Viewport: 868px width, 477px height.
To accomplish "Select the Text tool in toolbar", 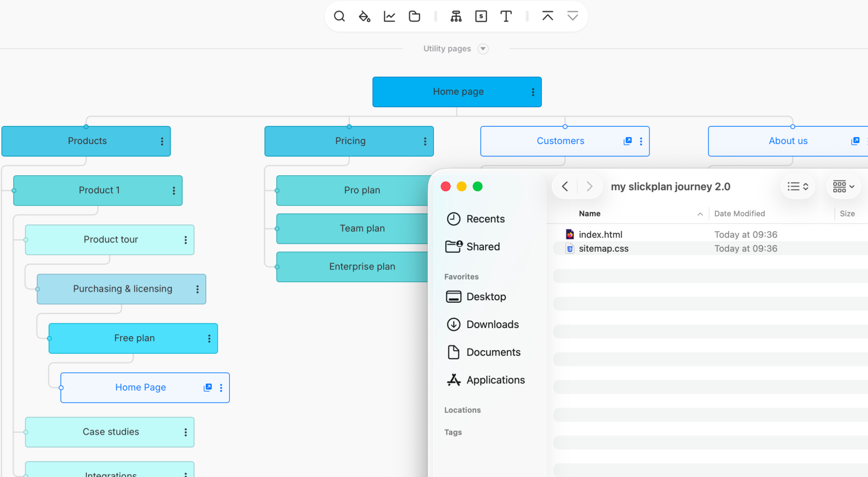I will click(x=506, y=16).
